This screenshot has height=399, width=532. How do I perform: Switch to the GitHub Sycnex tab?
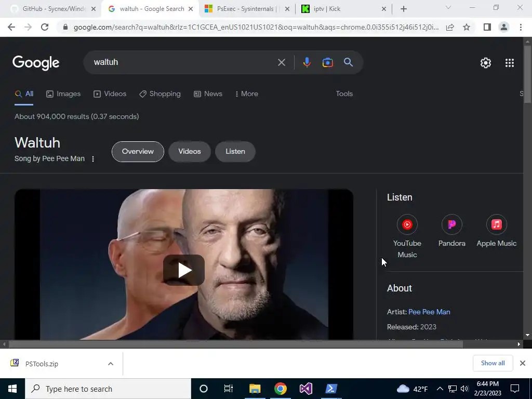tap(50, 9)
